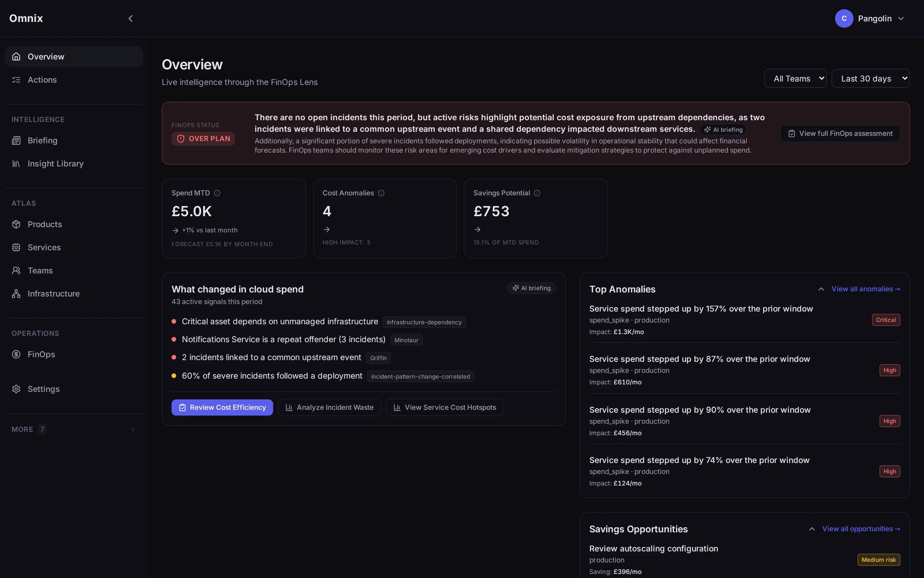Viewport: 924px width, 578px height.
Task: Open the Products page
Action: (x=74, y=224)
